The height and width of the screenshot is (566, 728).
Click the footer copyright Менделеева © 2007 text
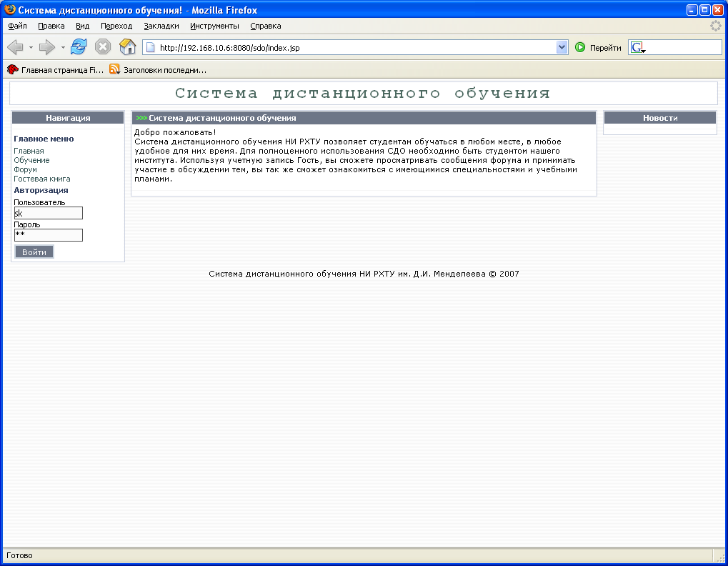point(477,274)
